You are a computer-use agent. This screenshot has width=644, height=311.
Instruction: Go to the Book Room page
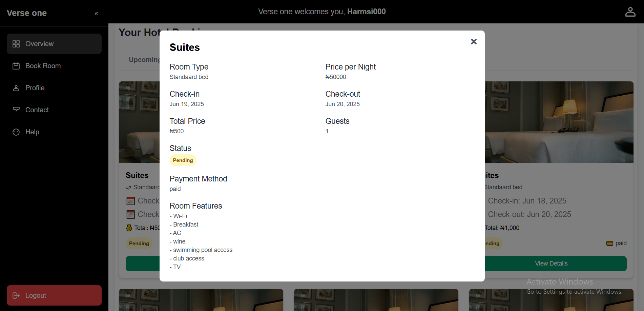[x=43, y=66]
